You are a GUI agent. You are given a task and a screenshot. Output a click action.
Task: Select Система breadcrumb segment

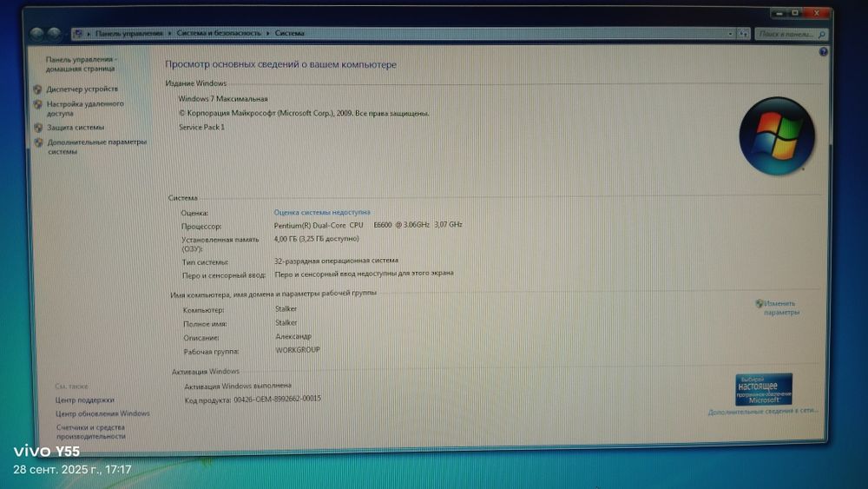pos(290,33)
